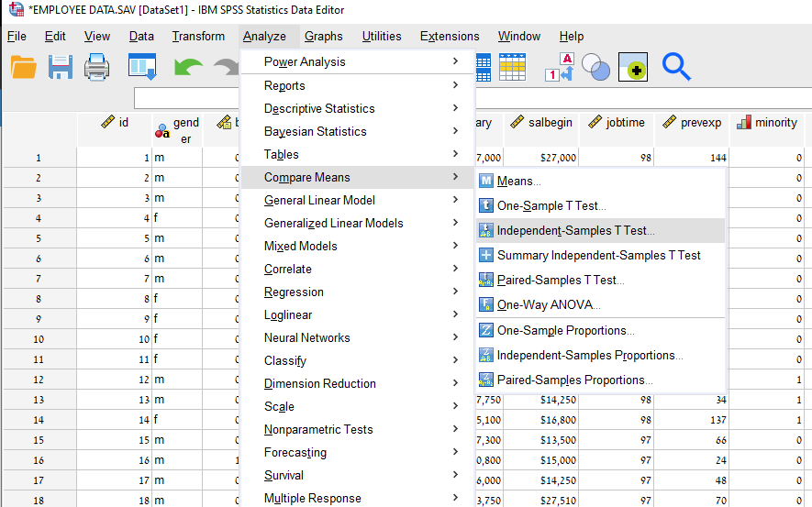This screenshot has width=812, height=507.
Task: Select One-Way ANOVA from Compare Means
Action: tap(549, 304)
